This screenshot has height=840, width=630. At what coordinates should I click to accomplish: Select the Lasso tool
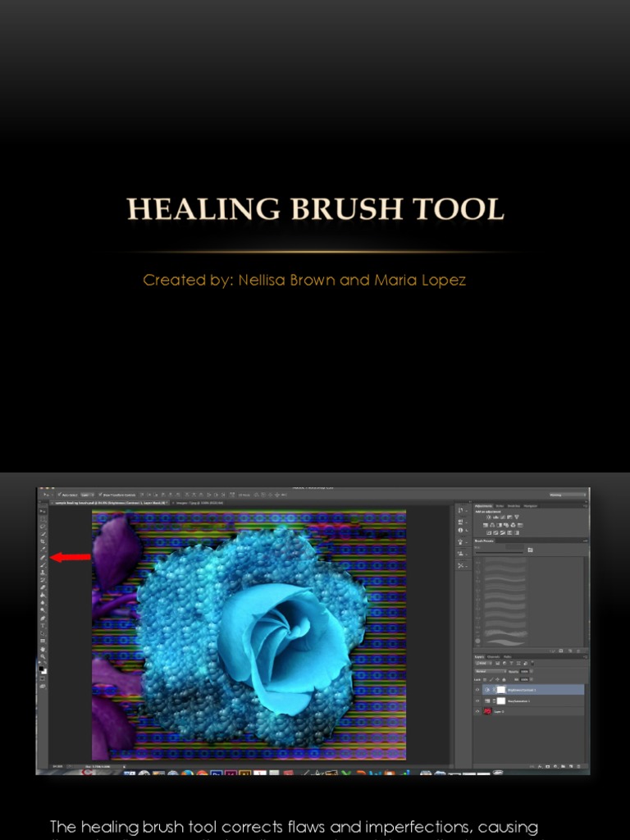click(43, 526)
